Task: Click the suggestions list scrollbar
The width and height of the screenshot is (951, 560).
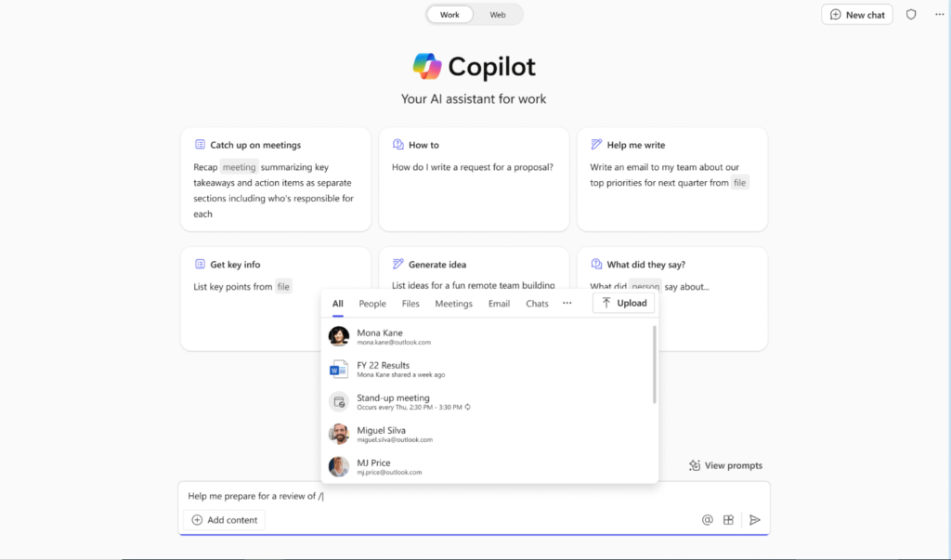Action: tap(655, 365)
